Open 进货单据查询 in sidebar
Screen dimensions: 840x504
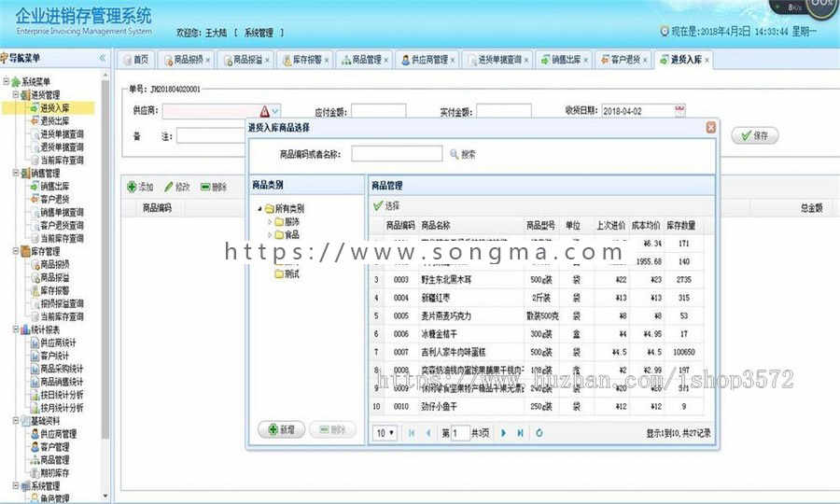click(x=62, y=133)
